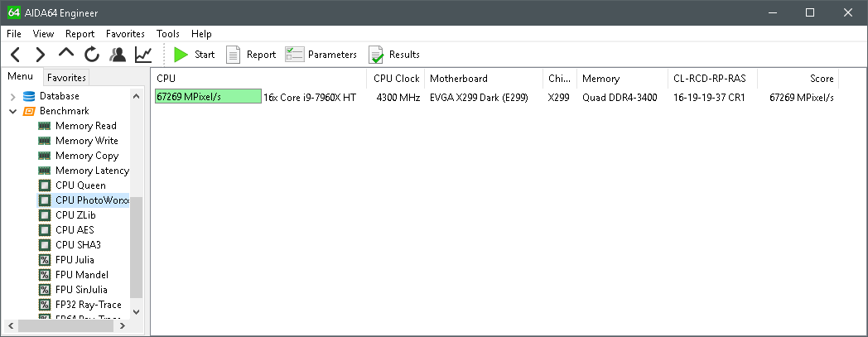Screen dimensions: 868x337
Task: Click the Memory Copy chip icon
Action: pyautogui.click(x=44, y=156)
